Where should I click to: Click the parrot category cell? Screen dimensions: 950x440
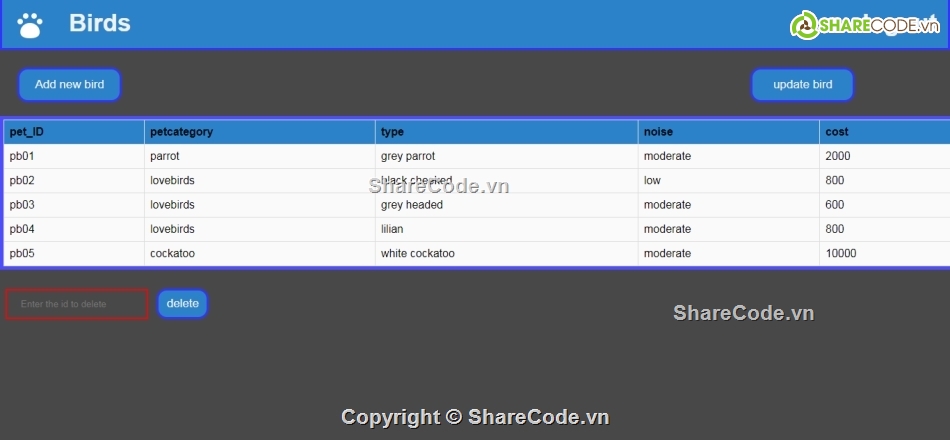tap(165, 156)
